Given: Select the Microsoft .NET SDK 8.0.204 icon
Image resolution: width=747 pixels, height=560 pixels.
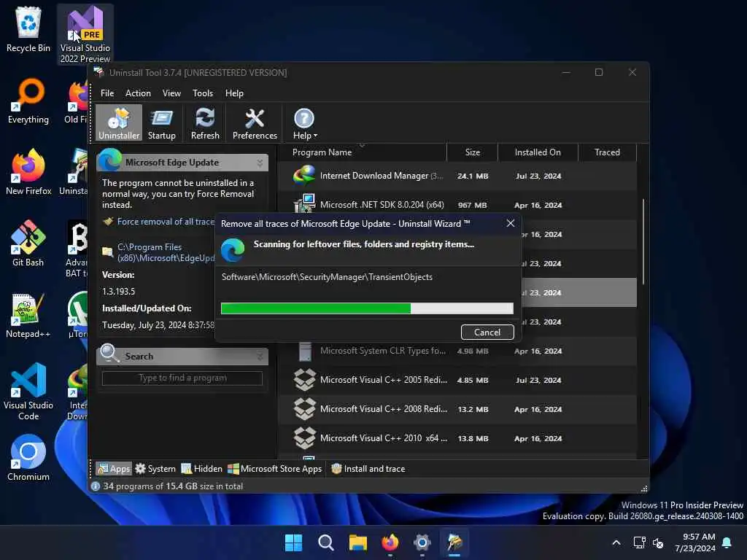Looking at the screenshot, I should point(304,204).
